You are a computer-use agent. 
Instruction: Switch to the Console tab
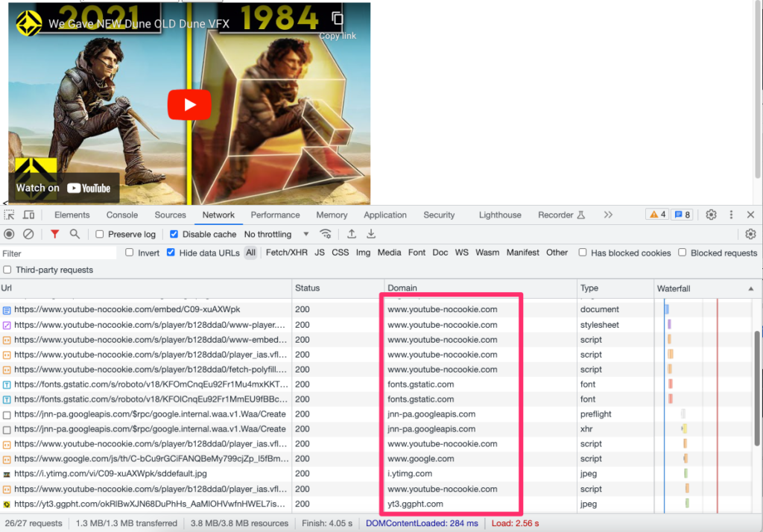(x=121, y=215)
